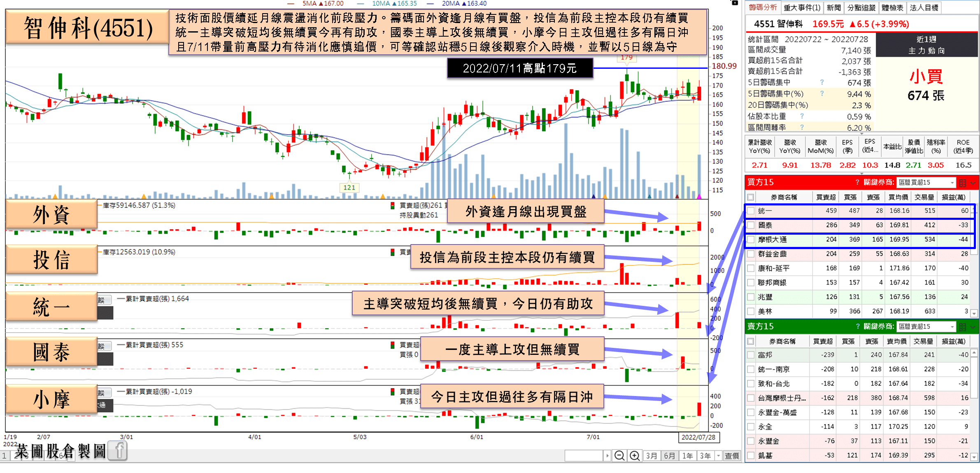The width and height of the screenshot is (980, 473).
Task: Sort buyers by 買賣超 column header
Action: (826, 197)
